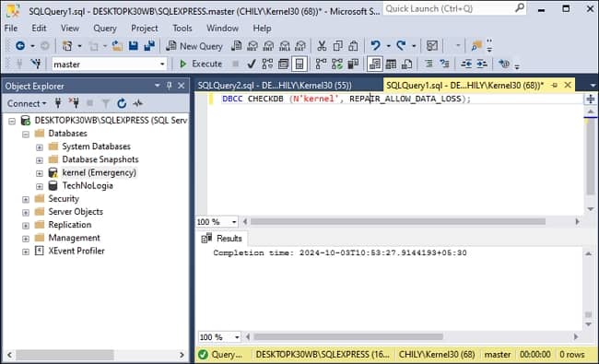Expand the Server Objects folder
The image size is (599, 364).
coord(26,213)
